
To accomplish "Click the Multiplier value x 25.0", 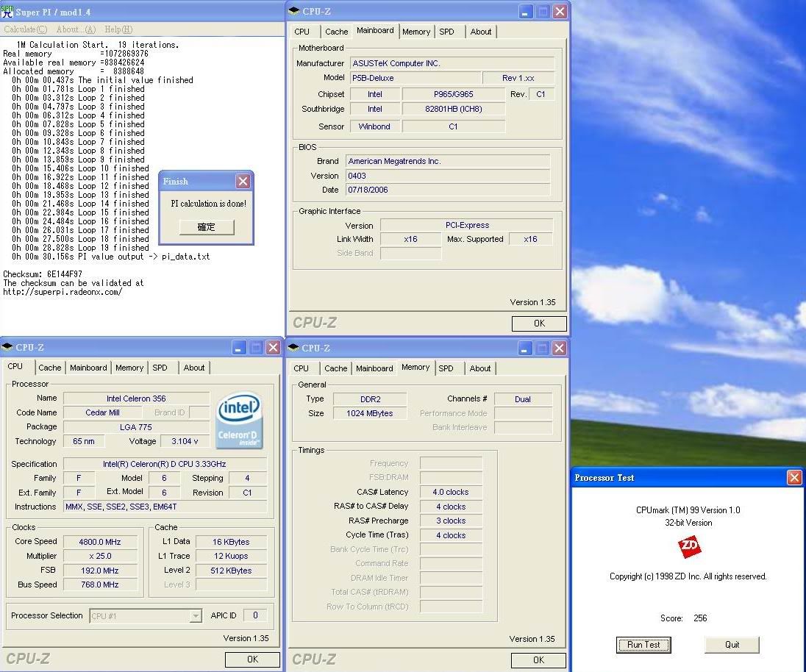I will (100, 556).
